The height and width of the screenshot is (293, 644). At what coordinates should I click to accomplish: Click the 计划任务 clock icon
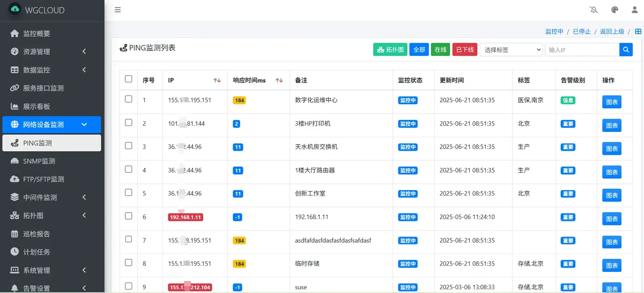[x=15, y=252]
